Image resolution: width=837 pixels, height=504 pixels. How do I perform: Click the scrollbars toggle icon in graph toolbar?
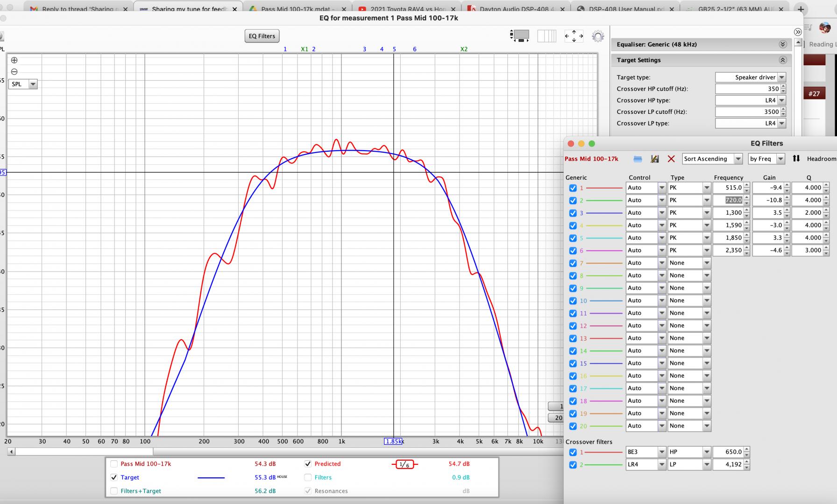tap(519, 36)
